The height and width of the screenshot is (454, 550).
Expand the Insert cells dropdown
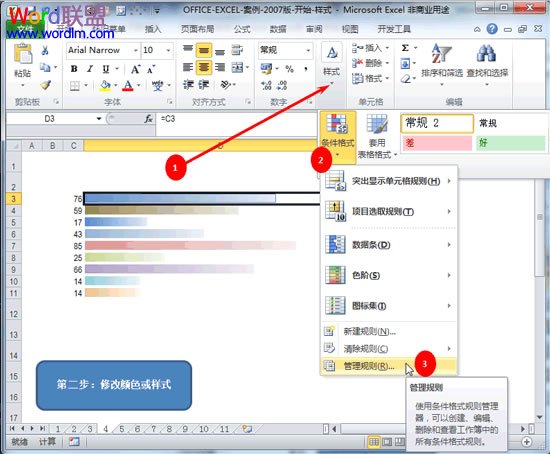(387, 48)
